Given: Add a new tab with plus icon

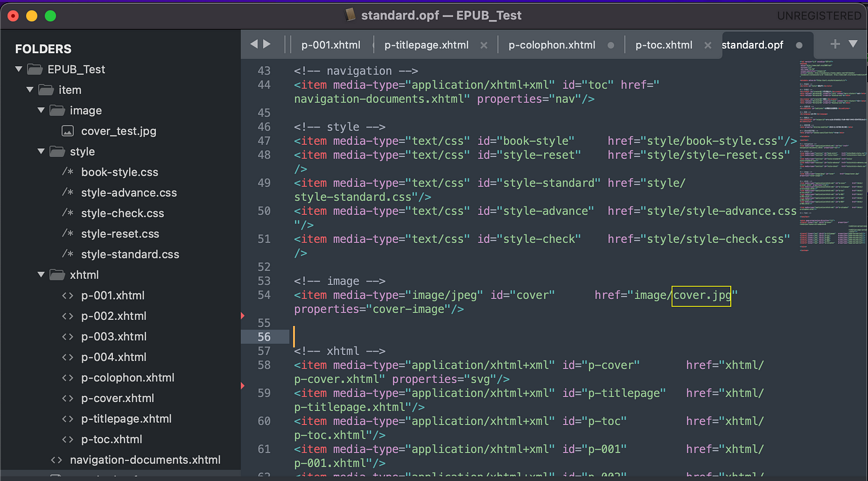Looking at the screenshot, I should pyautogui.click(x=835, y=44).
